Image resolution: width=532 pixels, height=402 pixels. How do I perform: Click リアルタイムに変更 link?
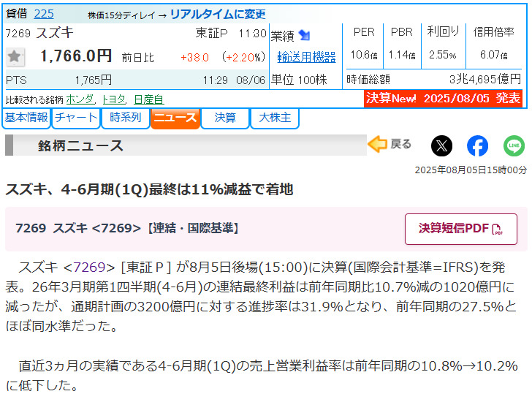(218, 14)
